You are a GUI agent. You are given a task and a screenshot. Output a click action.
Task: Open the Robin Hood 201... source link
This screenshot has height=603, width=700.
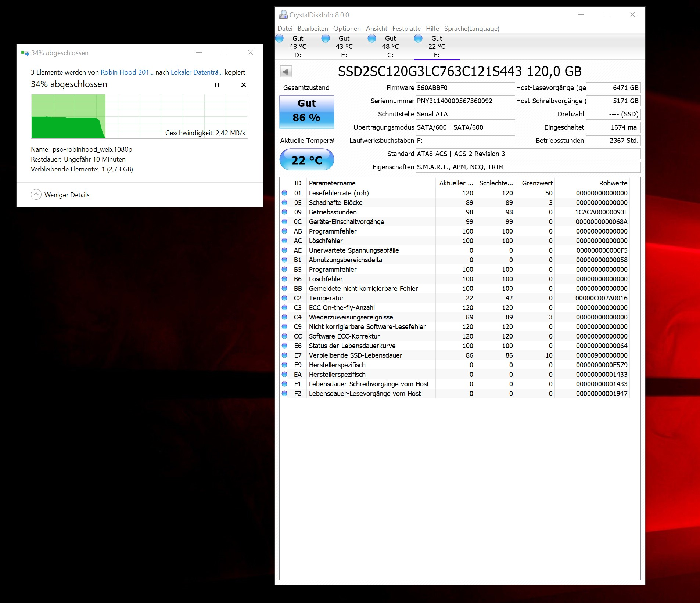[127, 72]
